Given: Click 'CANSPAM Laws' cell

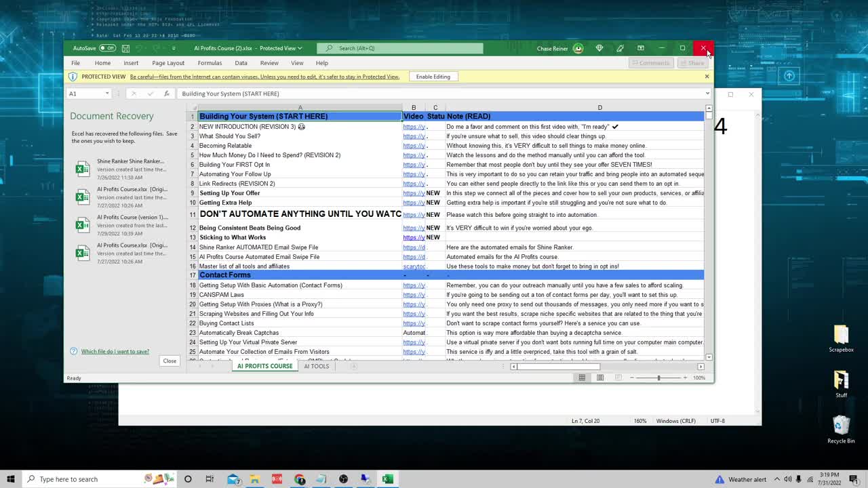Looking at the screenshot, I should point(300,295).
